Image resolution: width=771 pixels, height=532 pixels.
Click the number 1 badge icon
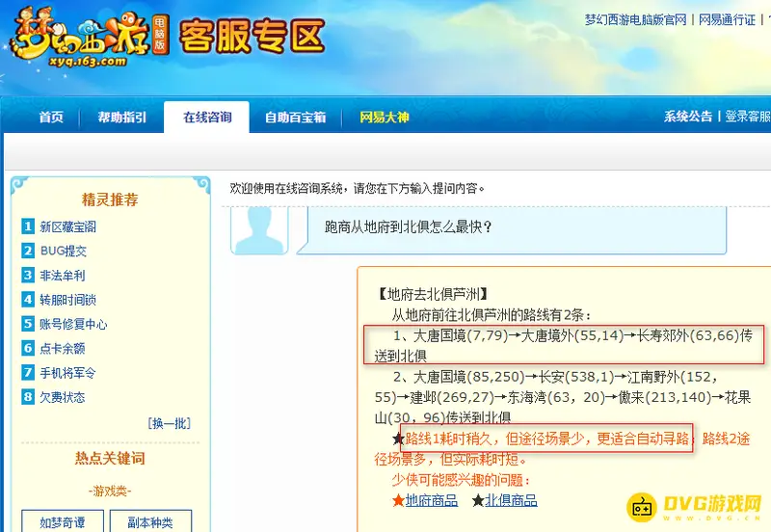coord(28,226)
